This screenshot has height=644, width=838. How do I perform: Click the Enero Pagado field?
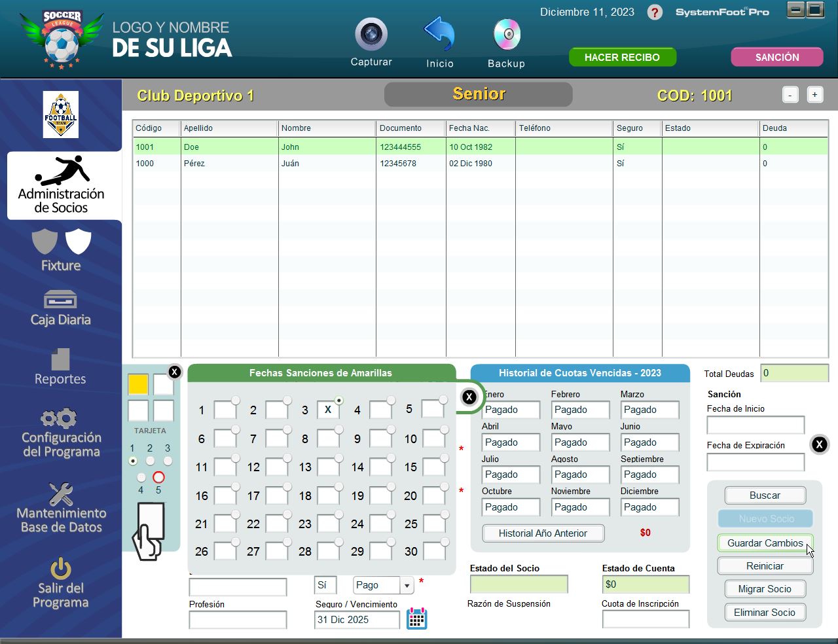(511, 410)
